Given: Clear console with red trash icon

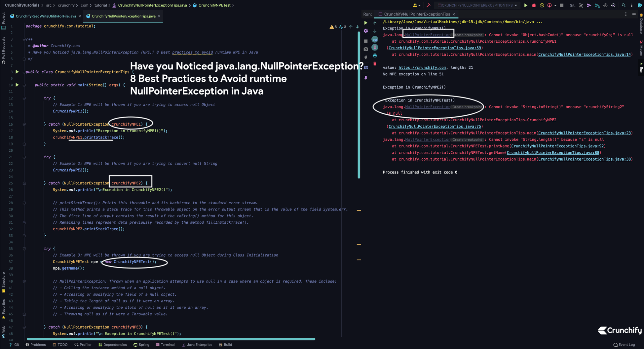Looking at the screenshot, I should click(375, 64).
